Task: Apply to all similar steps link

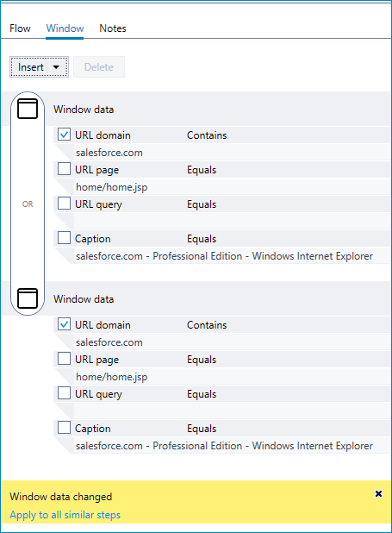Action: (65, 515)
